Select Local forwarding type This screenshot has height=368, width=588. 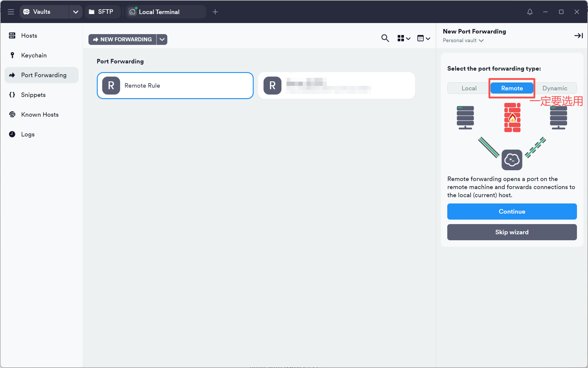[469, 88]
